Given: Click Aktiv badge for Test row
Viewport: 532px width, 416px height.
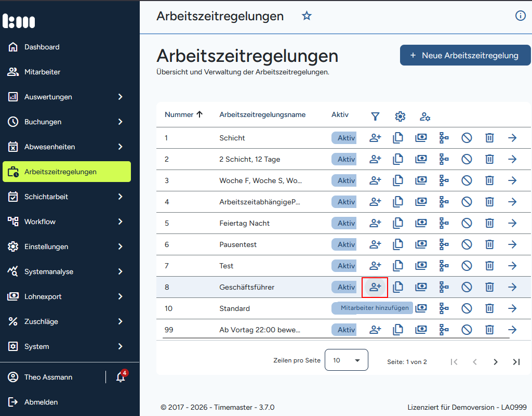Looking at the screenshot, I should pos(344,266).
